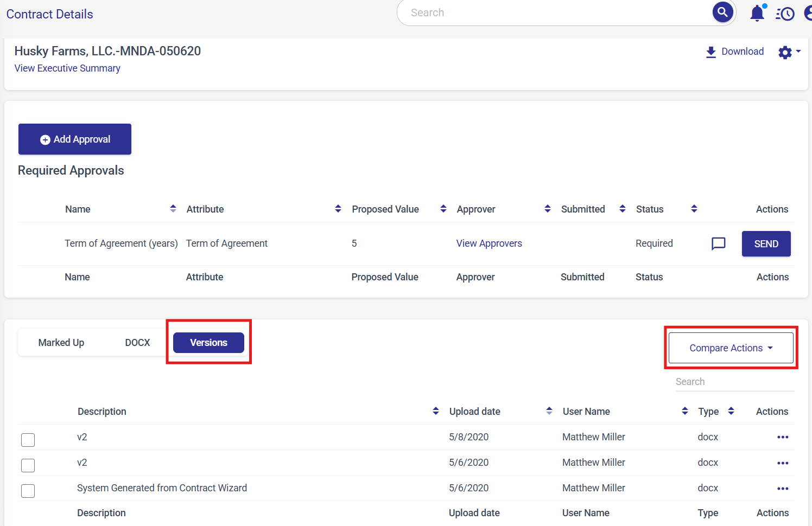Expand the Compare Actions dropdown

(731, 348)
